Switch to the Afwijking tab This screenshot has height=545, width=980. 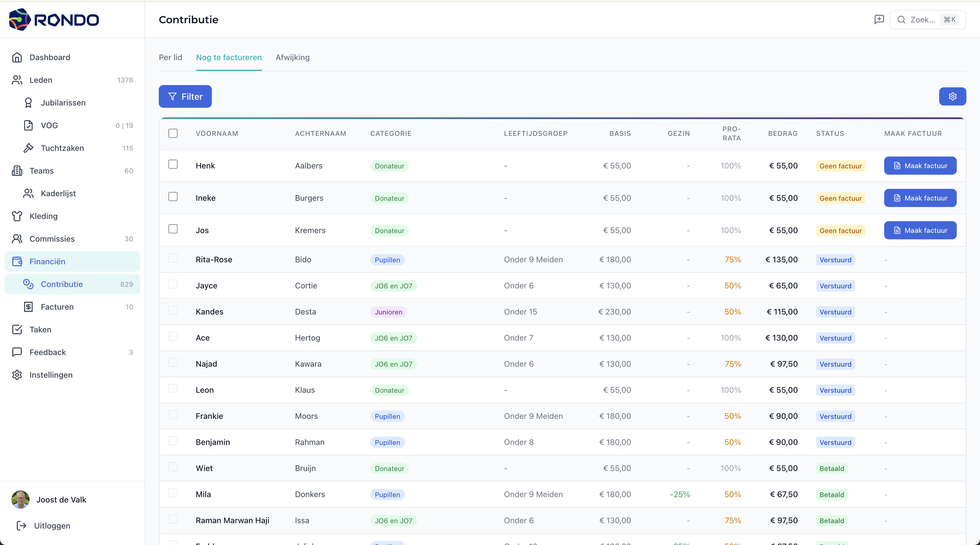292,58
